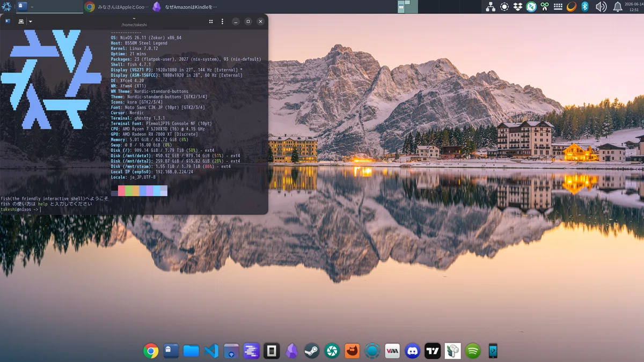Viewport: 644px width, 362px height.
Task: Open the Bluetooth tray icon
Action: click(x=586, y=7)
